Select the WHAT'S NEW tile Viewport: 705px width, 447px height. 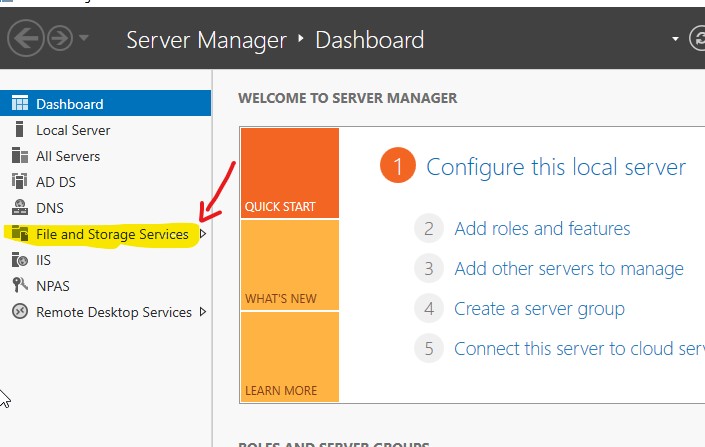(x=290, y=265)
